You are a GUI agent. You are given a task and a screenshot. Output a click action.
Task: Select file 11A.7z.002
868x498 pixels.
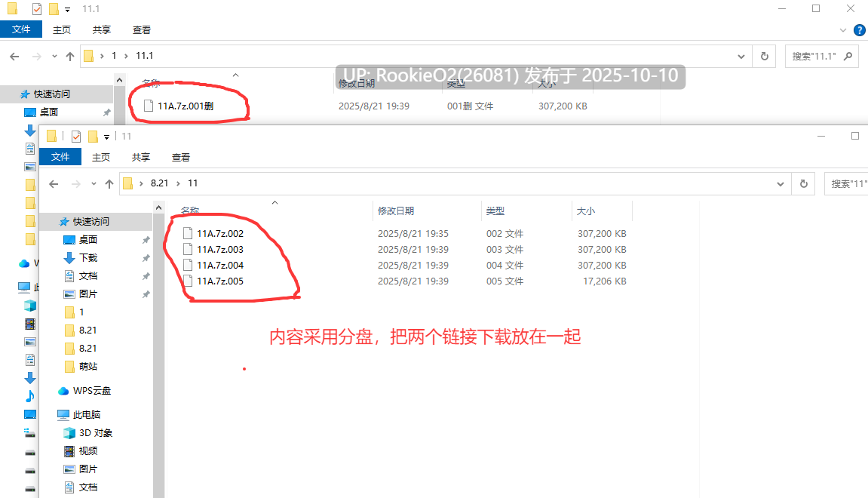pyautogui.click(x=219, y=234)
